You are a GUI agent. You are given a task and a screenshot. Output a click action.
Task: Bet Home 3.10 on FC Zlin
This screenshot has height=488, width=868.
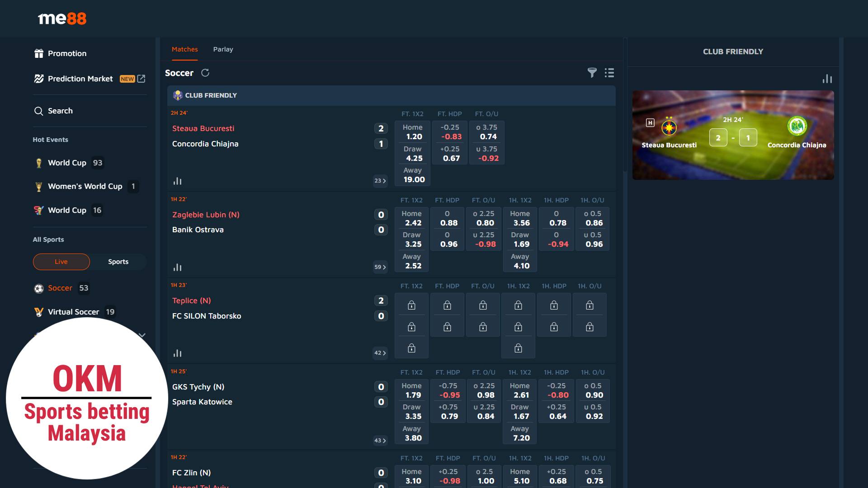[x=411, y=476]
